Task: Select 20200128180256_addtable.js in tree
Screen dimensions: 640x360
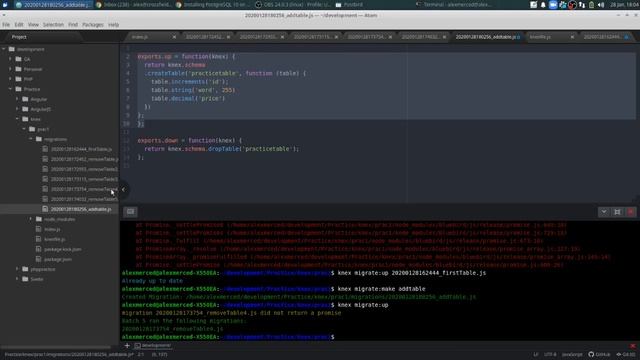Action: [x=81, y=209]
